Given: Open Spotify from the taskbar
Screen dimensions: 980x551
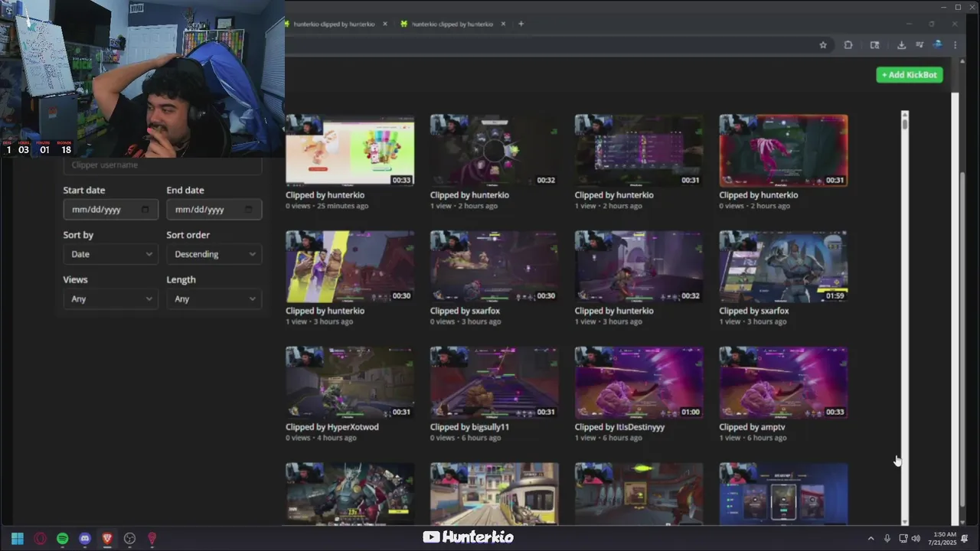Looking at the screenshot, I should click(x=62, y=539).
